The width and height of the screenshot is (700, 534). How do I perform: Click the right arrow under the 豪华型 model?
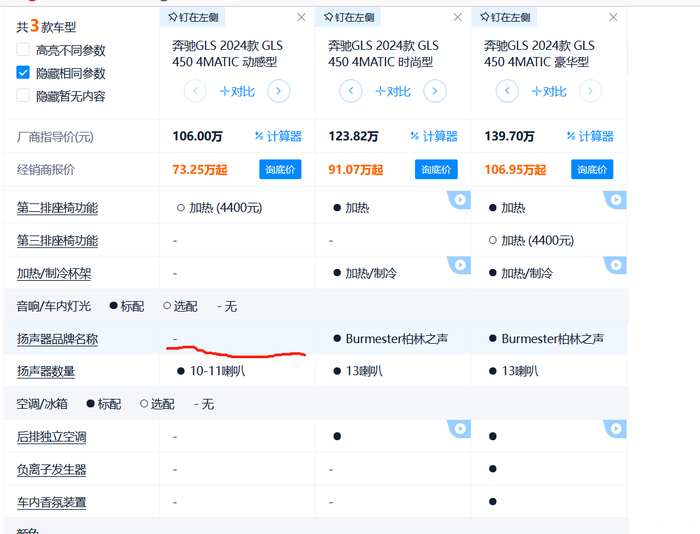click(590, 91)
